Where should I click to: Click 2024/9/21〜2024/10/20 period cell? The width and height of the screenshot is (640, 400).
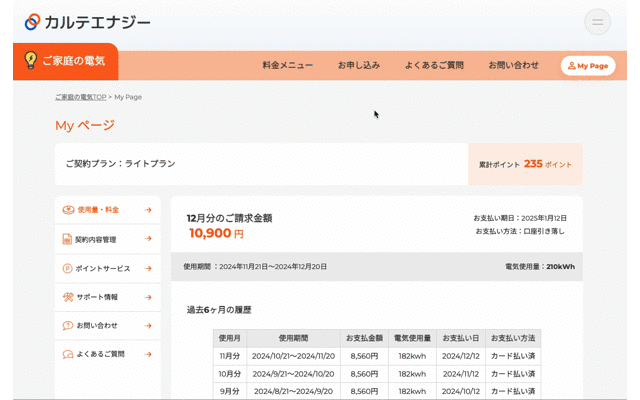point(293,374)
